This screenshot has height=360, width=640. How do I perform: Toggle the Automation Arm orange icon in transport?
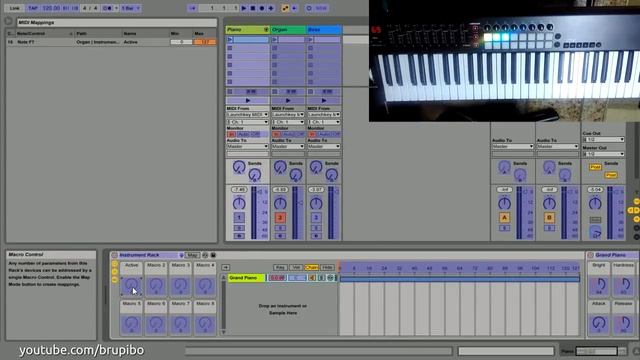285,8
